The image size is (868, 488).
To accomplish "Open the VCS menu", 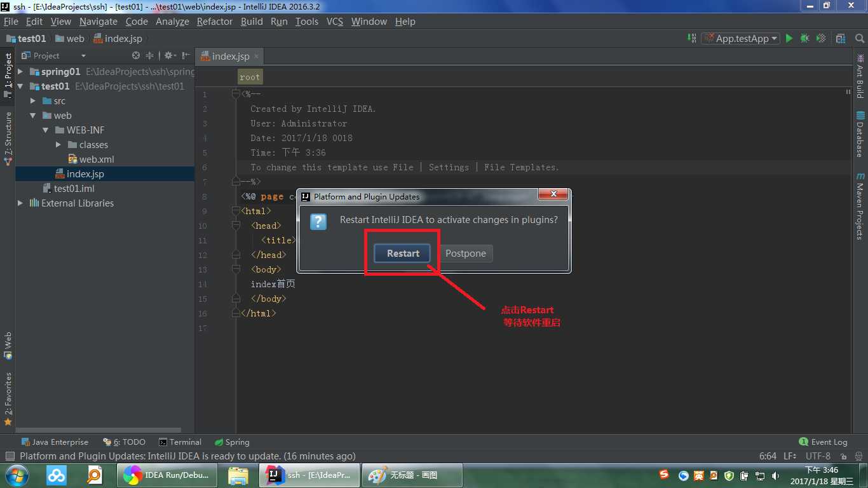I will click(334, 21).
